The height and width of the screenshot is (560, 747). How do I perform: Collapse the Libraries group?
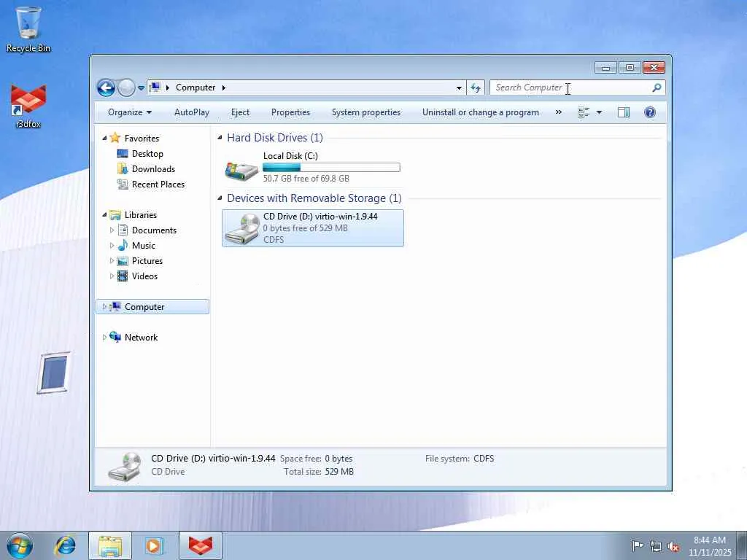pos(104,215)
